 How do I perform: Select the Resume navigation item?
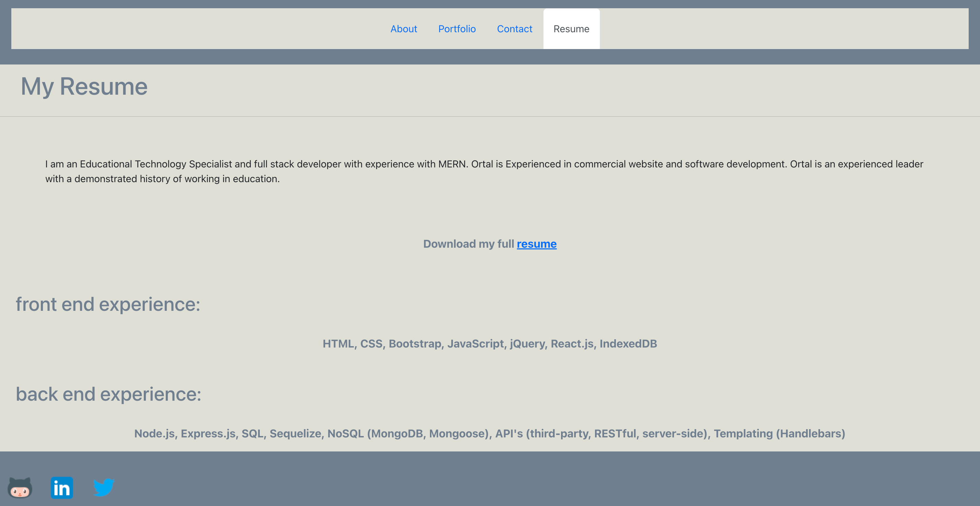pyautogui.click(x=571, y=28)
